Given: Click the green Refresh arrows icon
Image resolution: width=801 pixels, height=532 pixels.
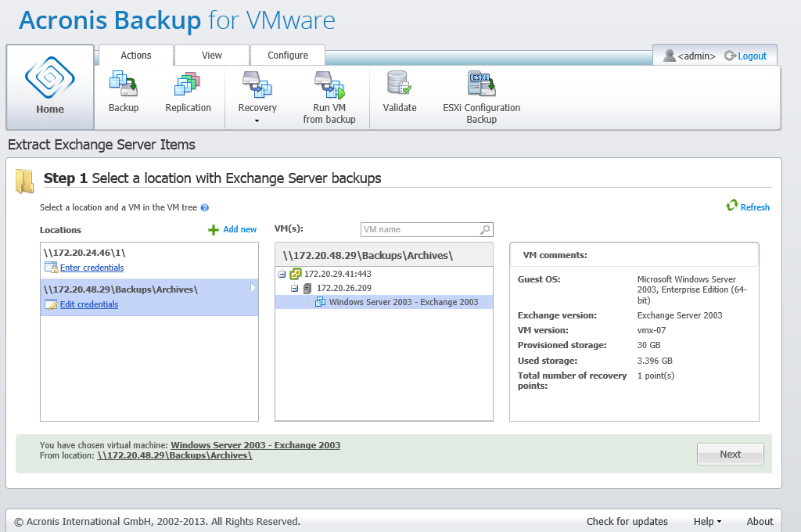Looking at the screenshot, I should [732, 206].
